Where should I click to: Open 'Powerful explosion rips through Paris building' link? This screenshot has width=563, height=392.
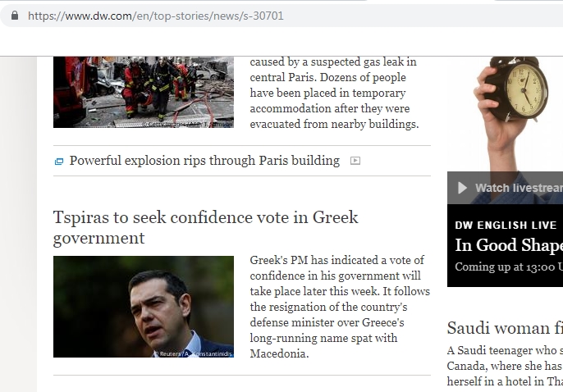pyautogui.click(x=204, y=161)
